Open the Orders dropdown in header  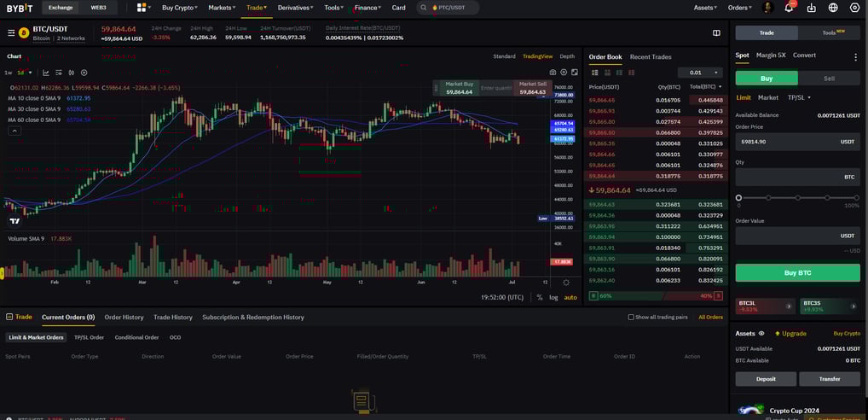739,8
